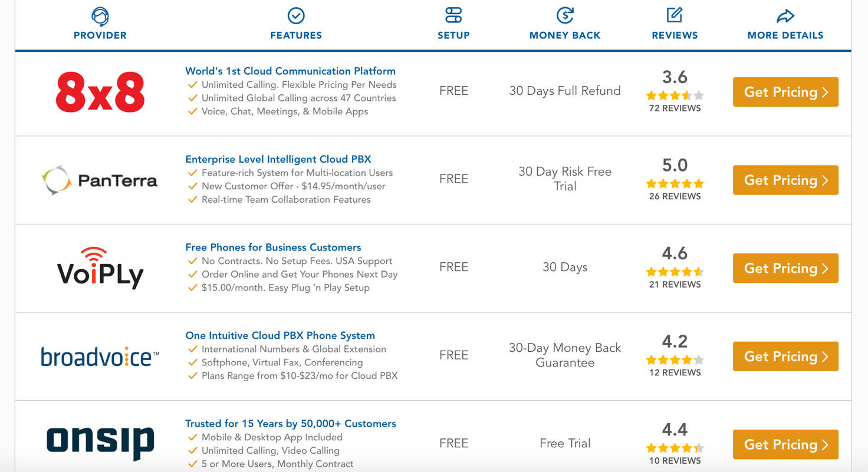Viewport: 868px width, 472px height.
Task: Open 'World's 1st Cloud Communication Platform' link
Action: 290,71
